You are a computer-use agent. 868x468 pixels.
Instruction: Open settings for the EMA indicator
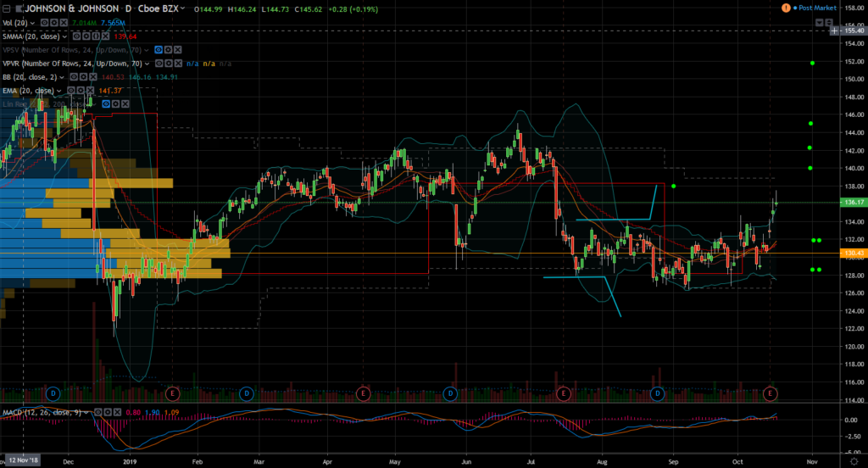(x=81, y=90)
